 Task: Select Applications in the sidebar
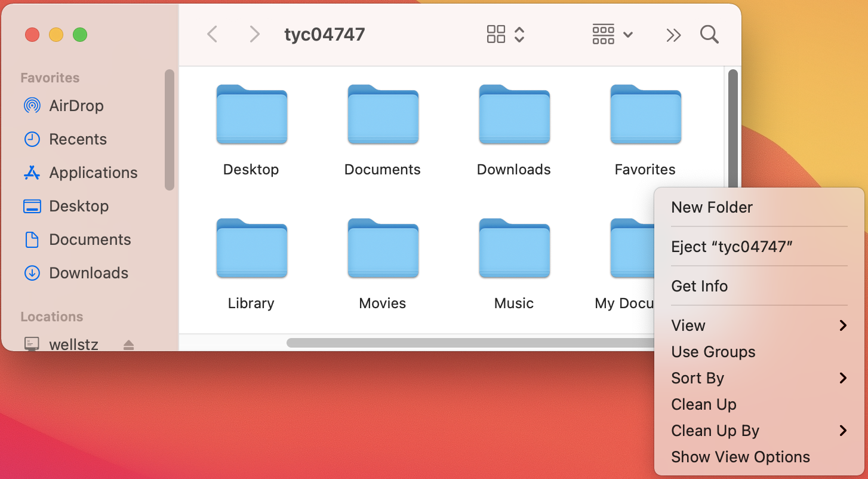click(x=93, y=173)
